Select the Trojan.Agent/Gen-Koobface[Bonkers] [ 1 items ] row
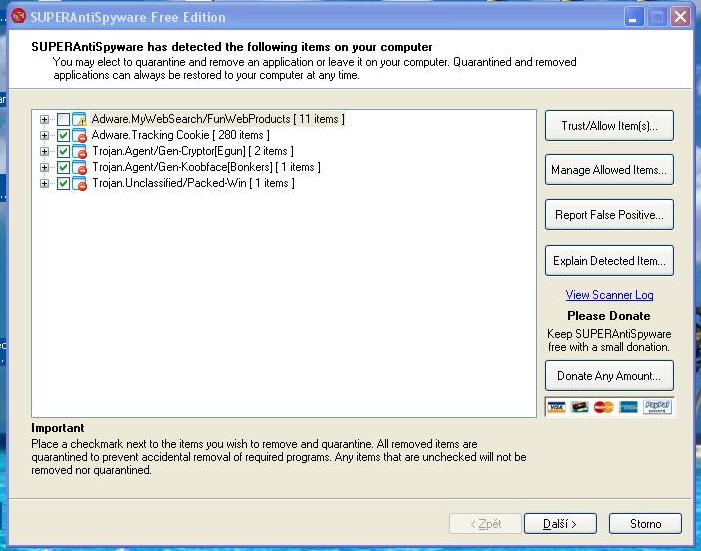The image size is (701, 551). (x=206, y=168)
